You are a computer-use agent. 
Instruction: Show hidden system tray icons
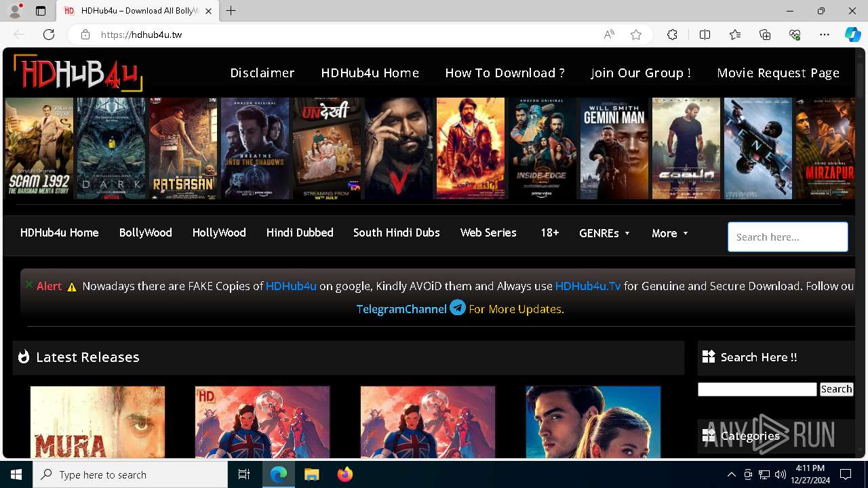click(x=731, y=474)
